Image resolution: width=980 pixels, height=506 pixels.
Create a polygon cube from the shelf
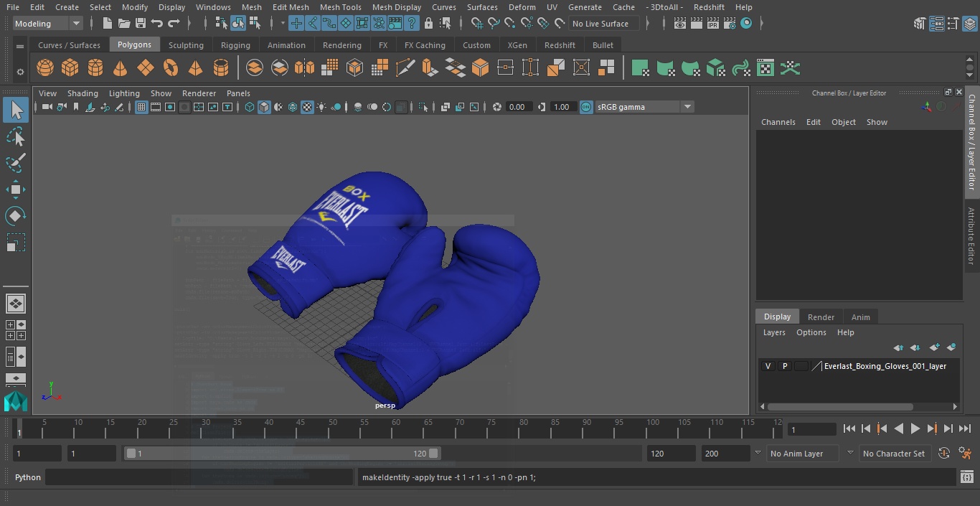(70, 68)
